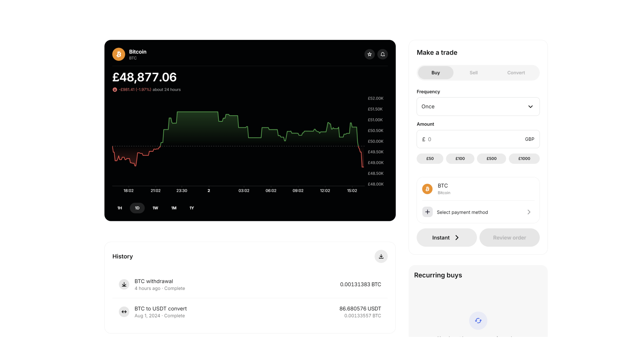644x362 pixels.
Task: Click the BTC withdrawal icon
Action: [124, 284]
